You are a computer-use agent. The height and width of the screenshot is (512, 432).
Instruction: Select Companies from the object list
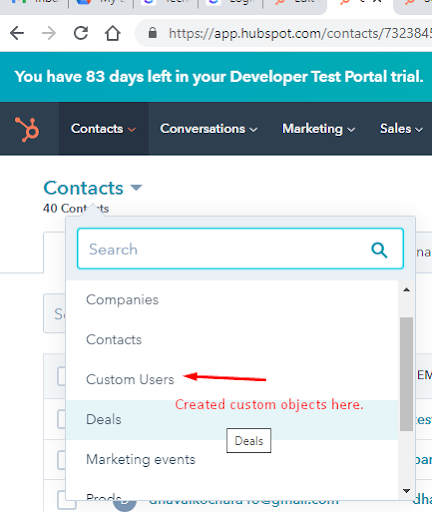click(232, 300)
